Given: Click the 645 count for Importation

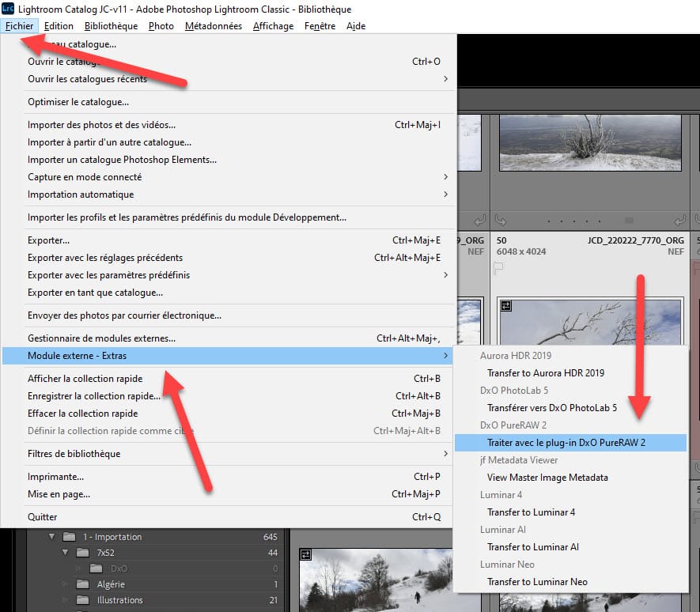Looking at the screenshot, I should point(270,537).
